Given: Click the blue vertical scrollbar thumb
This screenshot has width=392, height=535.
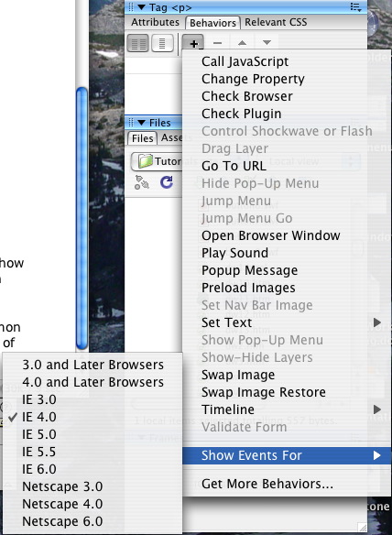Looking at the screenshot, I should coord(82,218).
